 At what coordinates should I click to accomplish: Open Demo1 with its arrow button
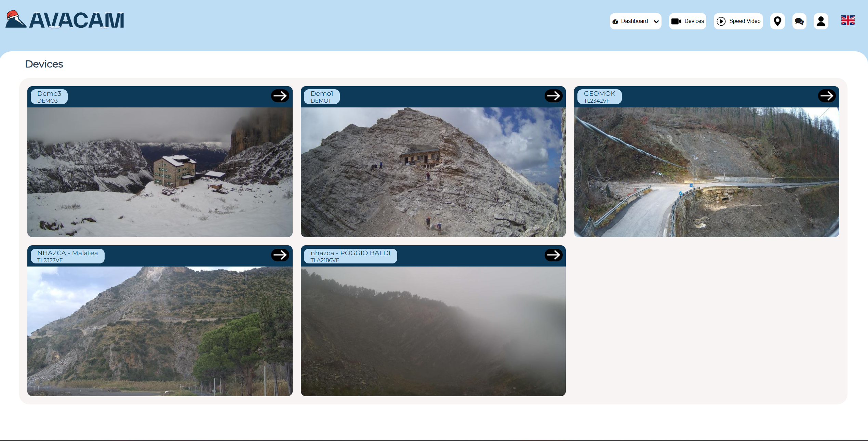coord(553,96)
